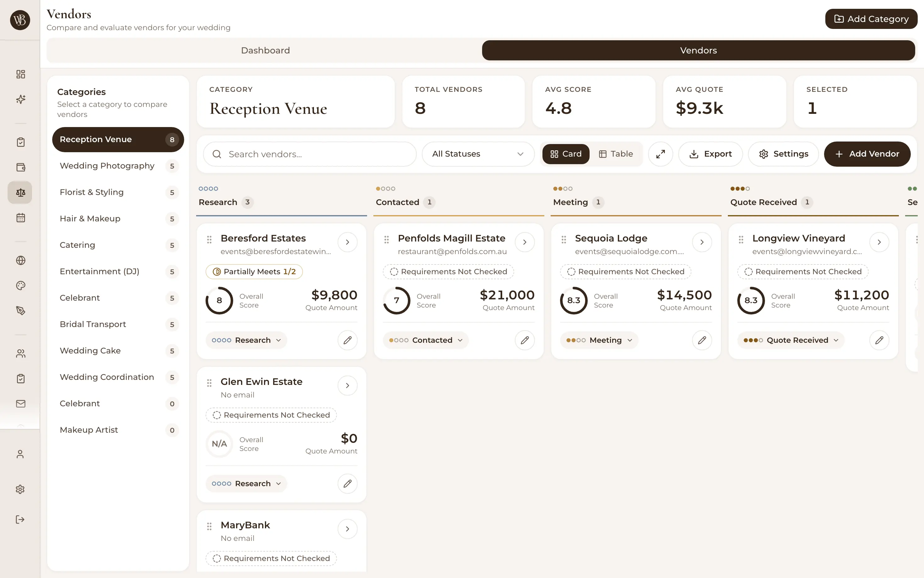Open the user profile sidebar icon

[x=20, y=454]
